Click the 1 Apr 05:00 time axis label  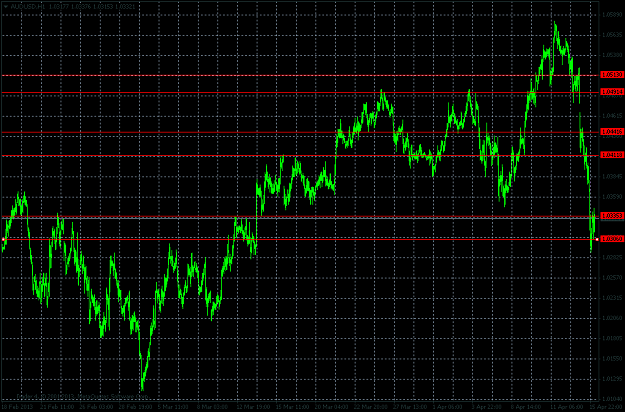click(447, 407)
